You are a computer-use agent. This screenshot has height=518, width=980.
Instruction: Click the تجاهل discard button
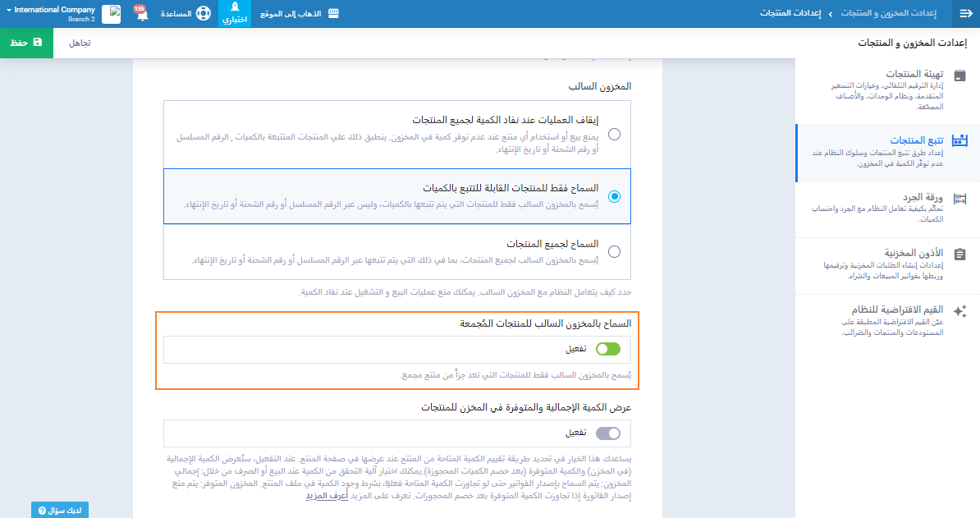(79, 42)
